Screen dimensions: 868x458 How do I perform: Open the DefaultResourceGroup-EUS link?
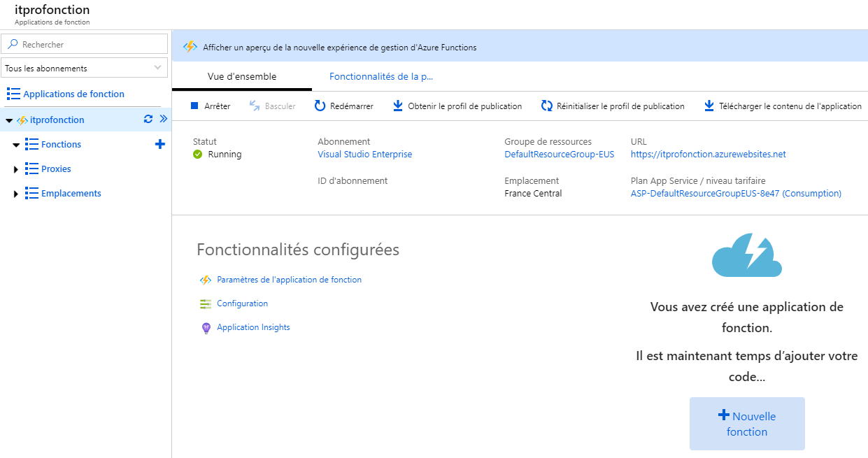[559, 154]
